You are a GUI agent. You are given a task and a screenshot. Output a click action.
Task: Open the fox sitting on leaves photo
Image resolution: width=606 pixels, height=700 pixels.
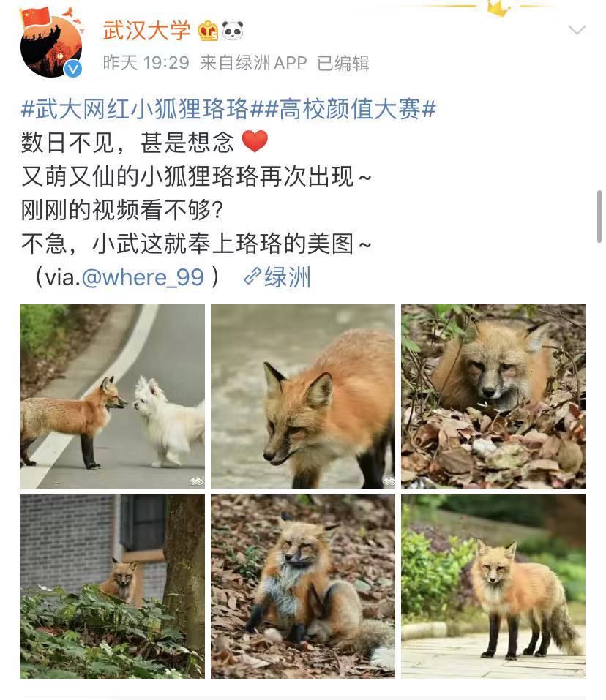click(303, 586)
